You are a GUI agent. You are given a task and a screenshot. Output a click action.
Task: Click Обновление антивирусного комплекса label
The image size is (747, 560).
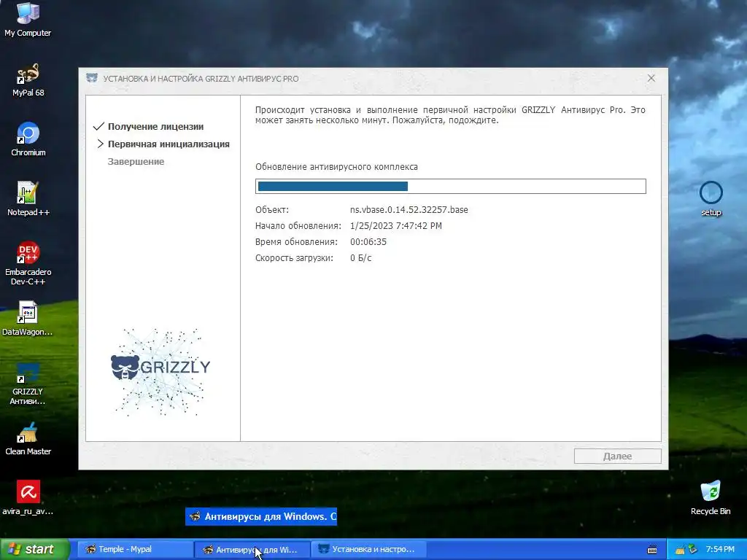tap(336, 167)
